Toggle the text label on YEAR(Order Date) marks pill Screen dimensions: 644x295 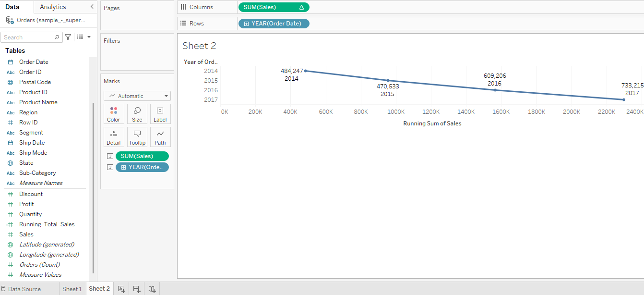tap(110, 167)
